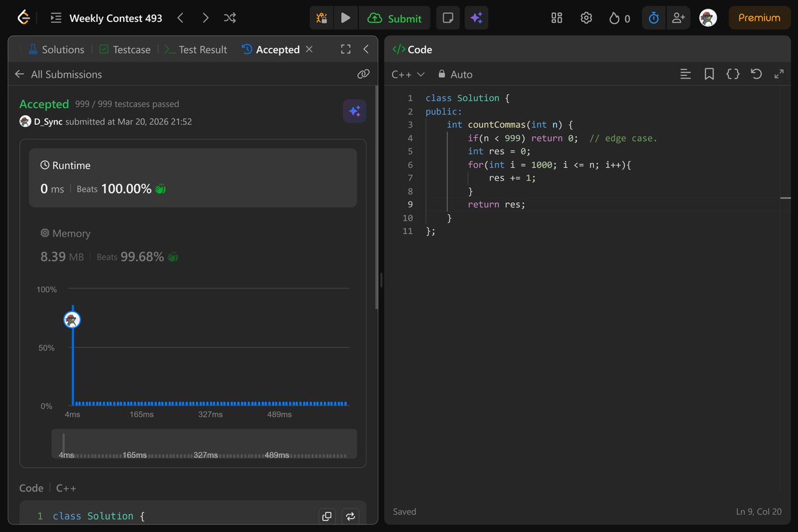
Task: Go back to All Submissions
Action: coord(59,74)
